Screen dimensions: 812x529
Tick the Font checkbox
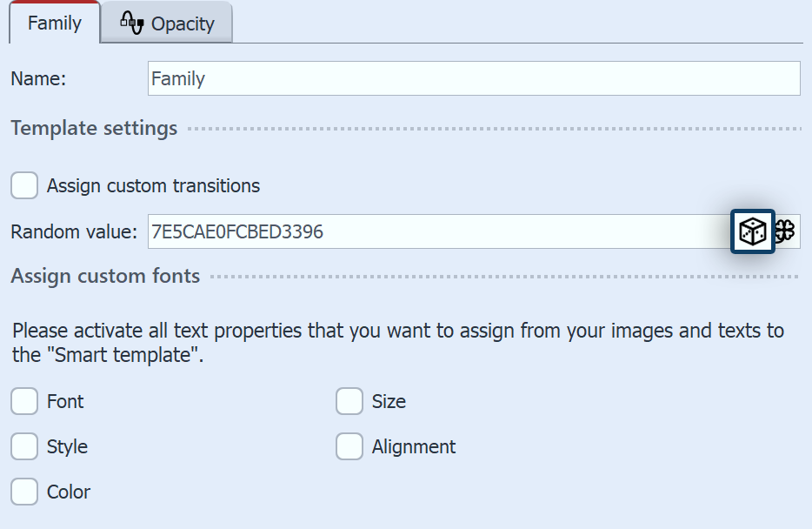click(24, 401)
